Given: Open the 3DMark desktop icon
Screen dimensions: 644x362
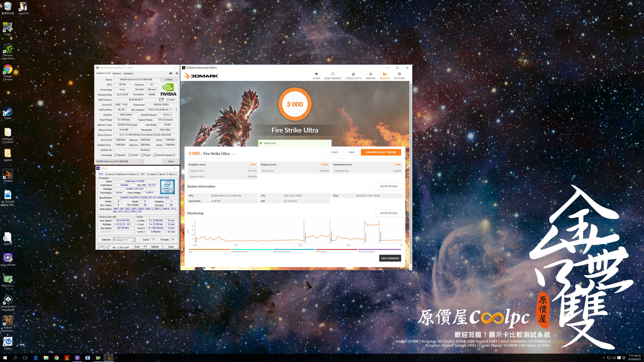Looking at the screenshot, I should pyautogui.click(x=8, y=176).
